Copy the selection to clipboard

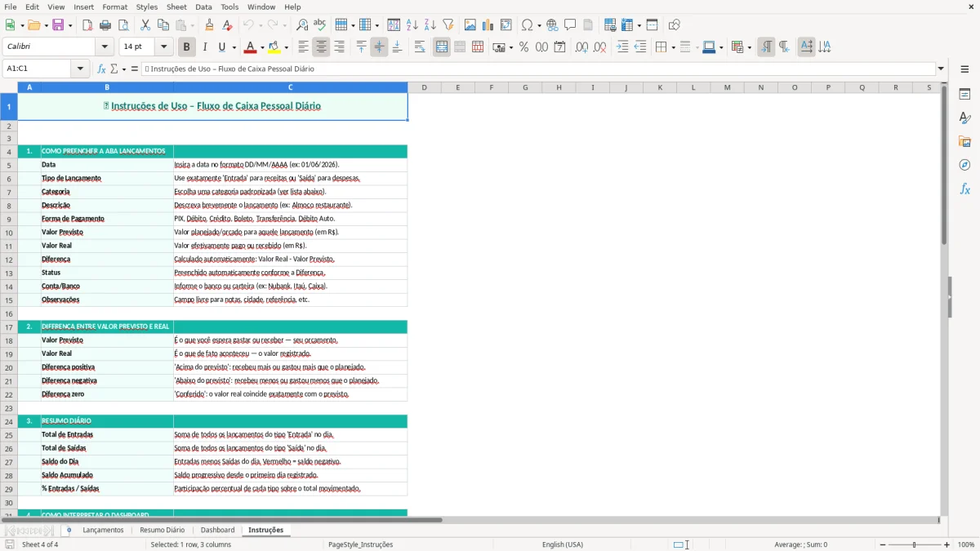[x=163, y=25]
